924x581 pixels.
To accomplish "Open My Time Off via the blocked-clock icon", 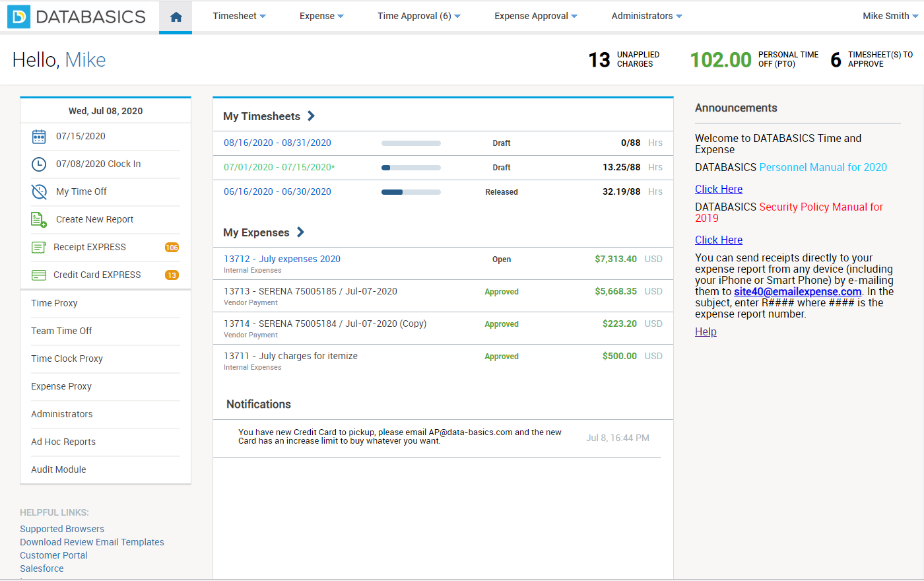I will (x=39, y=191).
